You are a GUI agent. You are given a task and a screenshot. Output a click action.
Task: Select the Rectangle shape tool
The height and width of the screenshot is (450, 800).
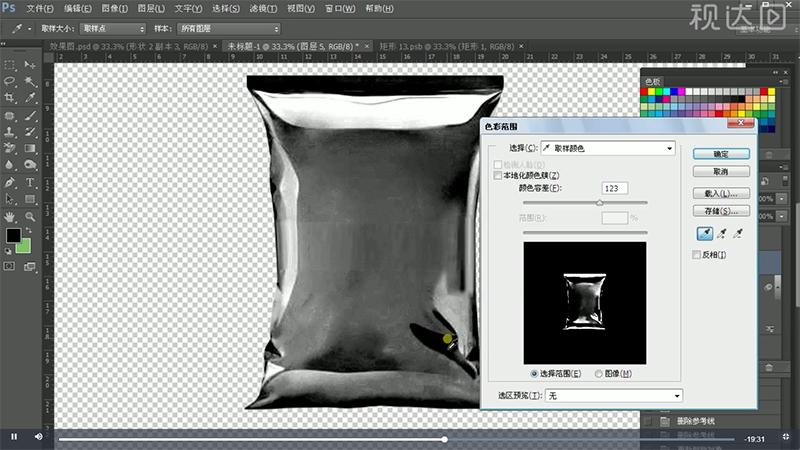(x=30, y=198)
